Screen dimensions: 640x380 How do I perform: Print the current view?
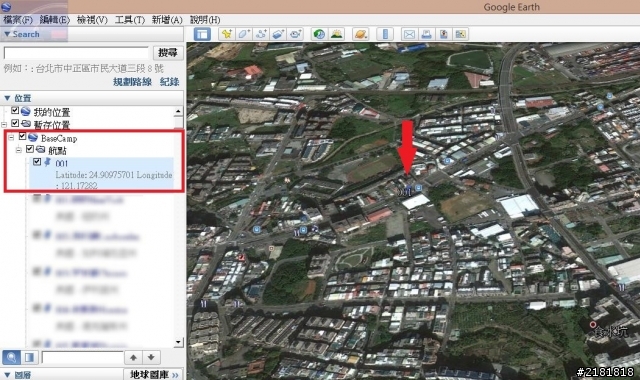(x=427, y=34)
